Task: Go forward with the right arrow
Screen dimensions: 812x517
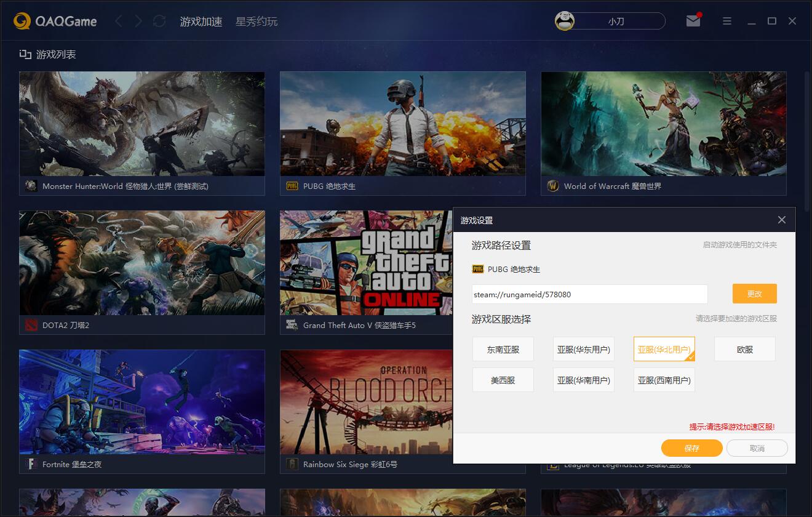Action: point(138,22)
